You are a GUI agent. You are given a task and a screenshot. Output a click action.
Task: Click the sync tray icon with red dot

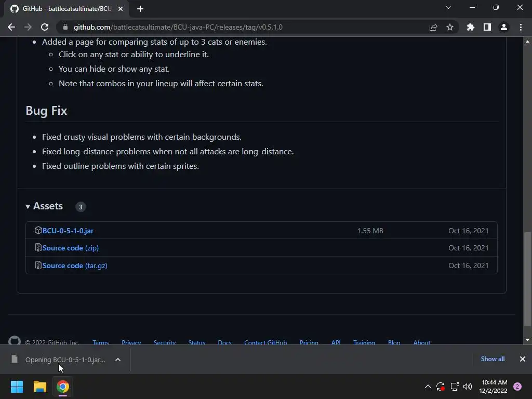point(441,387)
